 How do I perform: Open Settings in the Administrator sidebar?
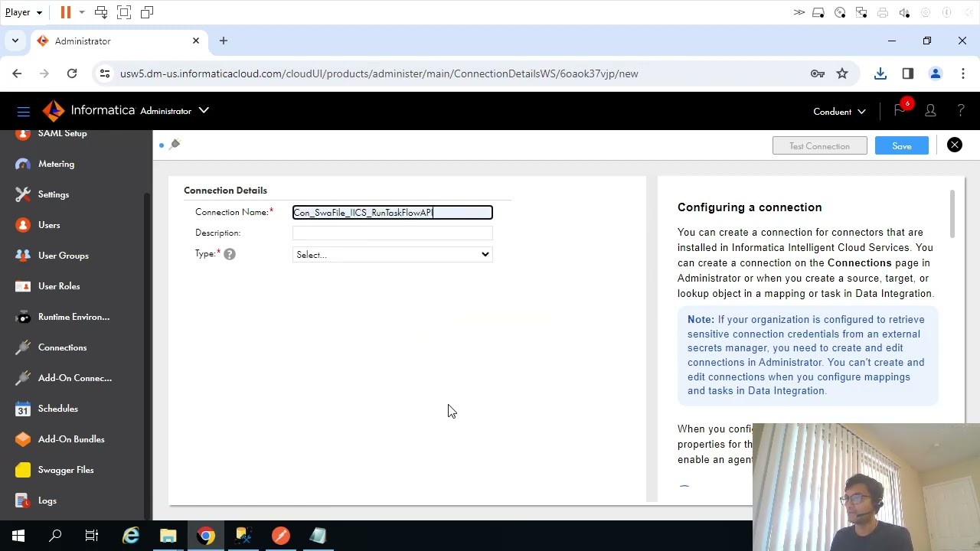point(53,194)
